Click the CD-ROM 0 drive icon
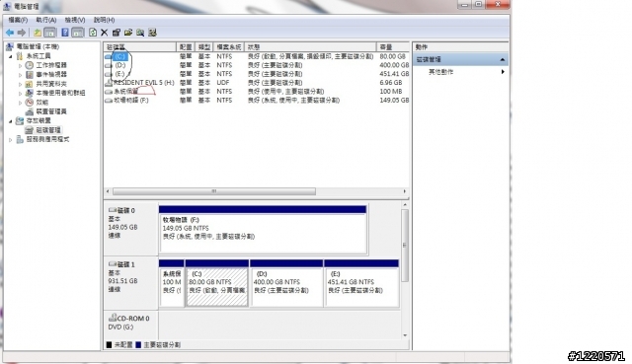The image size is (632, 364). click(x=113, y=318)
